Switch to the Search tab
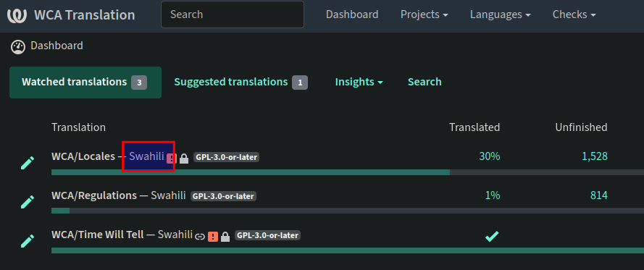This screenshot has height=270, width=644. [425, 82]
